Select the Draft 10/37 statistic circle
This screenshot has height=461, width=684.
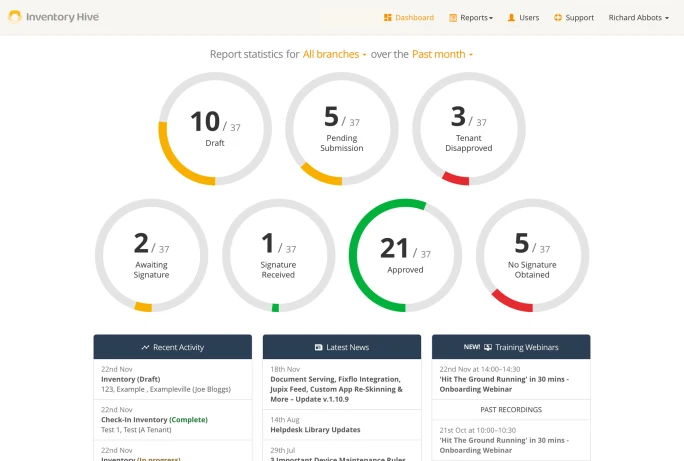point(215,129)
